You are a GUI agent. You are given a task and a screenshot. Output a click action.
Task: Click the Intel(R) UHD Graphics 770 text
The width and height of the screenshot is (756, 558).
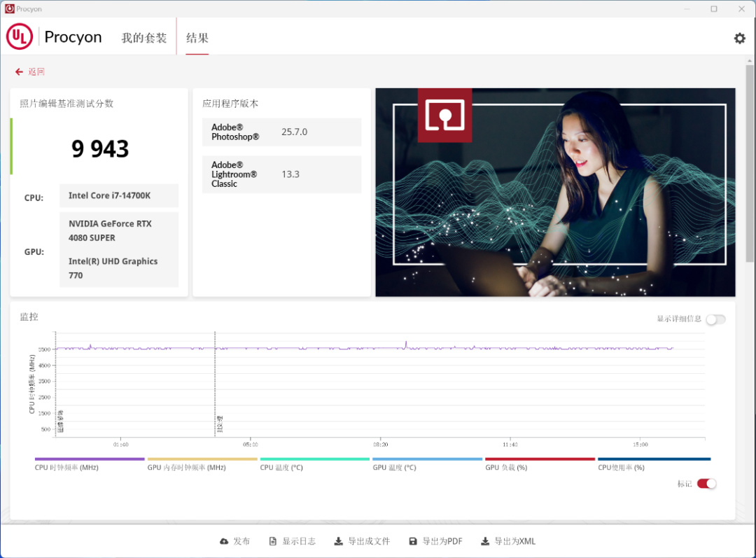tap(113, 268)
